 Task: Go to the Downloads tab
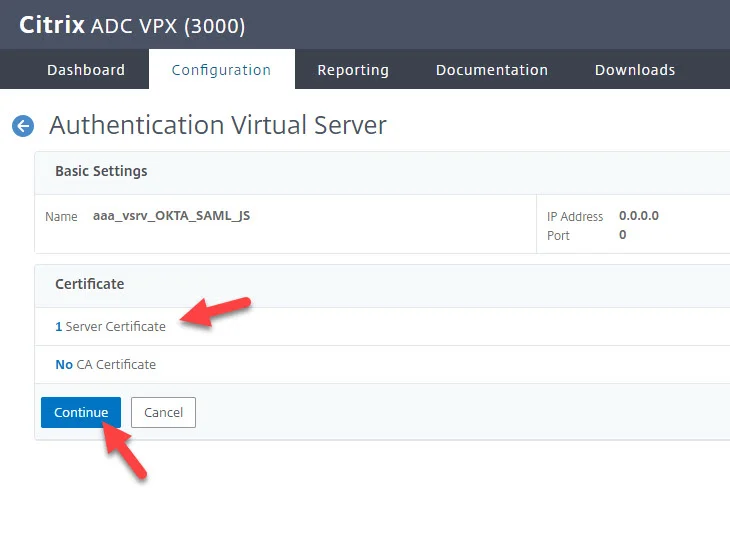(635, 70)
